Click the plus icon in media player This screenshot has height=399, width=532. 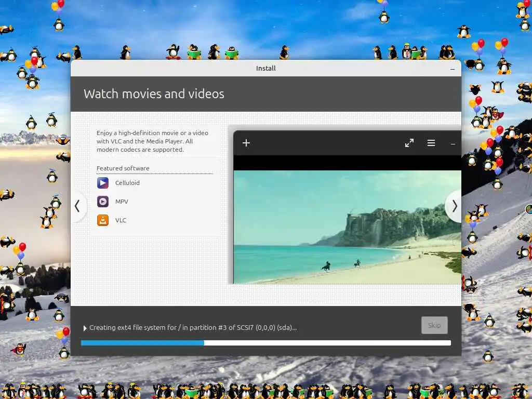(x=246, y=143)
